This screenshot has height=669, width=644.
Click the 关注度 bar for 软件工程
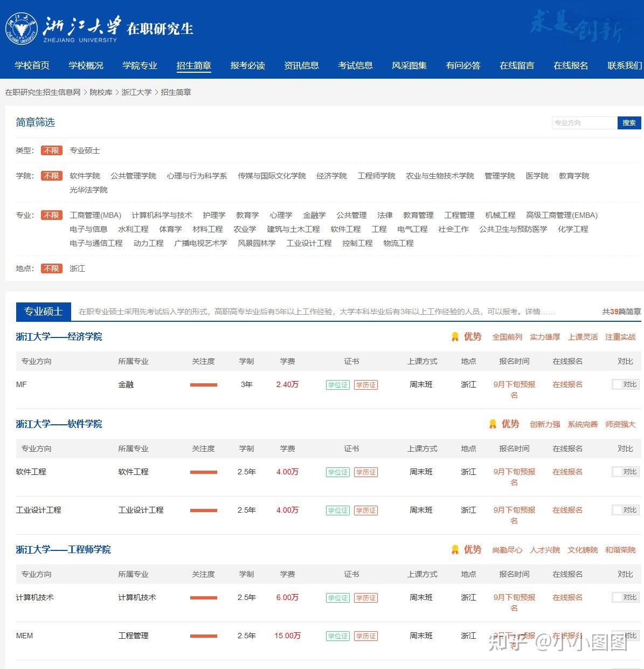pyautogui.click(x=204, y=472)
